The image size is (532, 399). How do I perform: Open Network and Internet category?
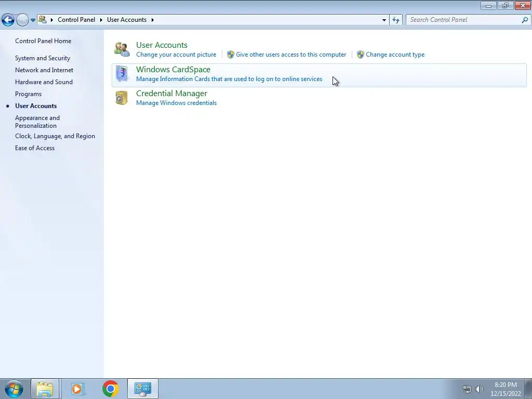(44, 70)
